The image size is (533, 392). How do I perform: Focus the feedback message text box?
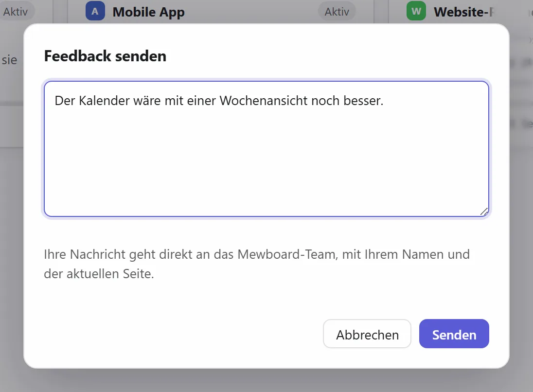pyautogui.click(x=266, y=148)
